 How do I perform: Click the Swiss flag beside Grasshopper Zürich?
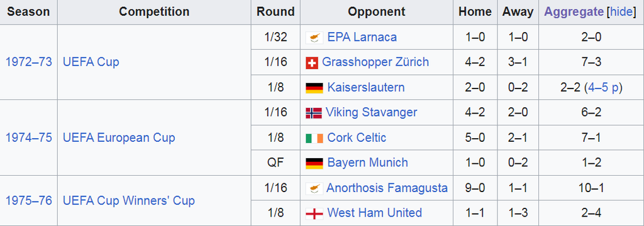pyautogui.click(x=312, y=63)
